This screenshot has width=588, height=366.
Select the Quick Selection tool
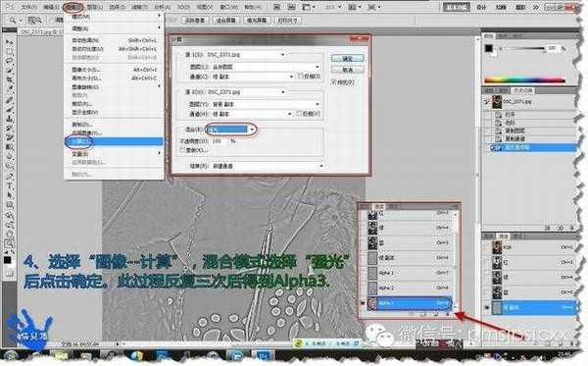pyautogui.click(x=9, y=71)
